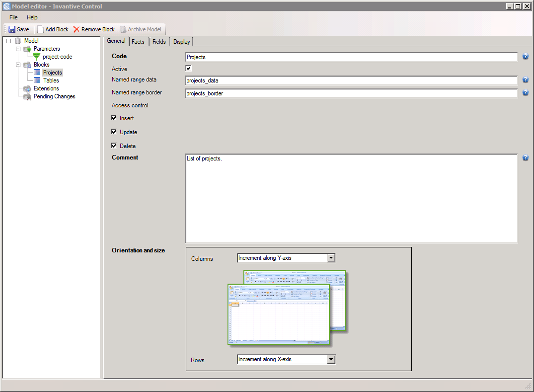Click inside the Comment text area

click(x=351, y=199)
